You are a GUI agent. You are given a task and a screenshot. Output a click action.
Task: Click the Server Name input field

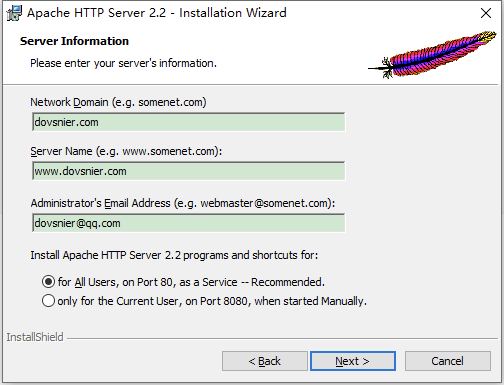pos(189,171)
